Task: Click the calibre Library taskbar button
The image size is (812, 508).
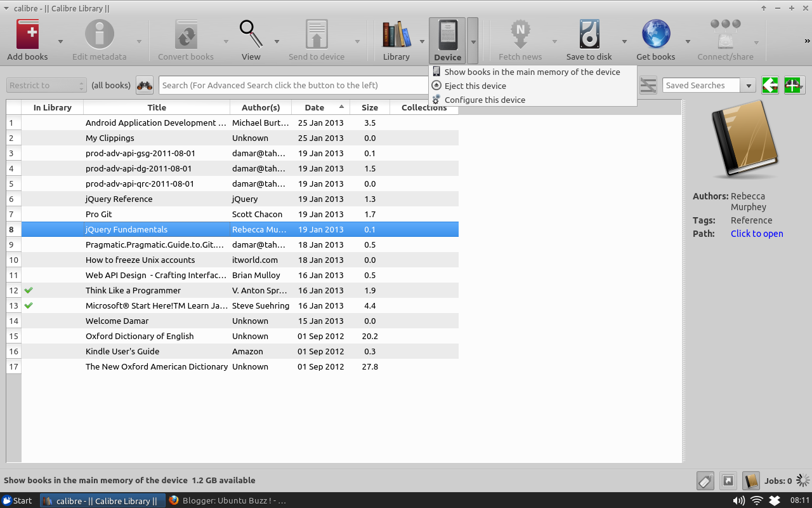Action: pos(103,500)
